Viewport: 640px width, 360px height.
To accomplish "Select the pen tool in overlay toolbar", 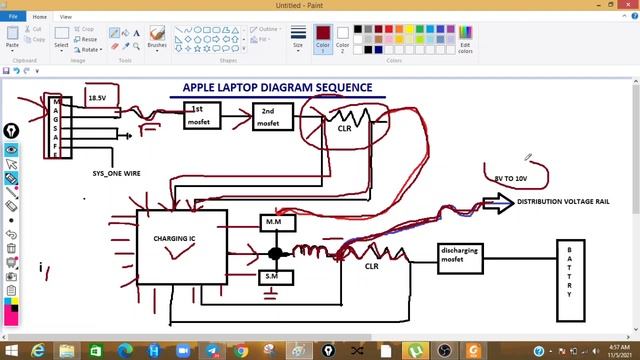I will coord(11,192).
